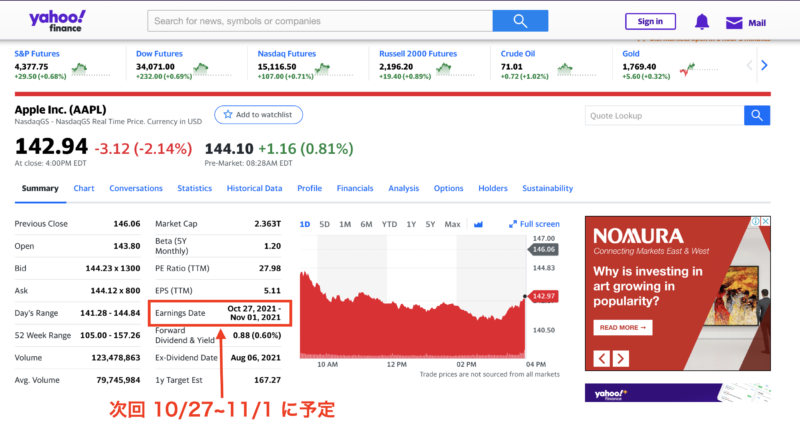The image size is (800, 421).
Task: Open notifications bell icon
Action: tap(702, 22)
